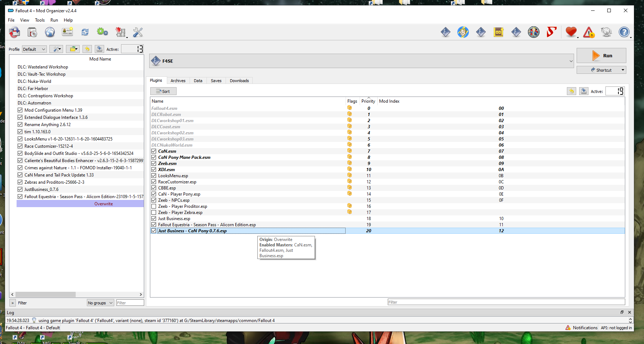The width and height of the screenshot is (644, 344).
Task: Launch the red S shortcut icon
Action: pos(551,32)
